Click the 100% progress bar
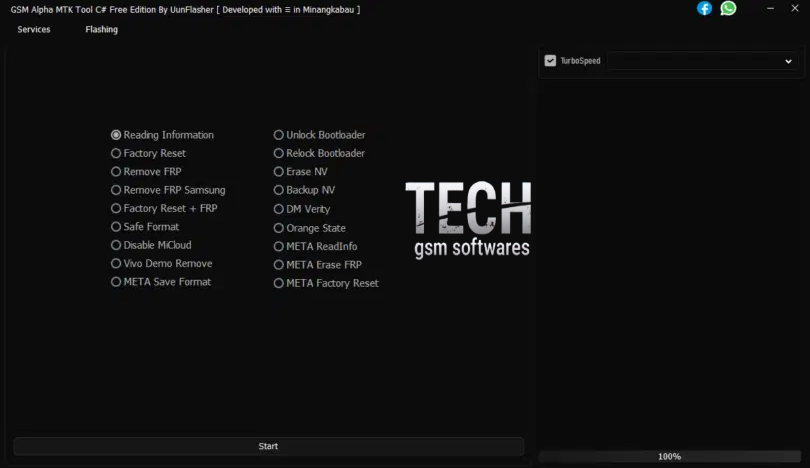 coord(669,457)
